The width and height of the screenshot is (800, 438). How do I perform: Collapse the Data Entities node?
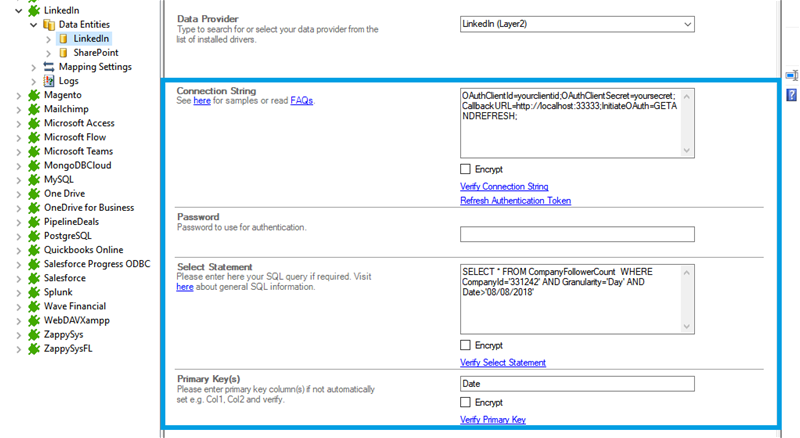tap(34, 25)
